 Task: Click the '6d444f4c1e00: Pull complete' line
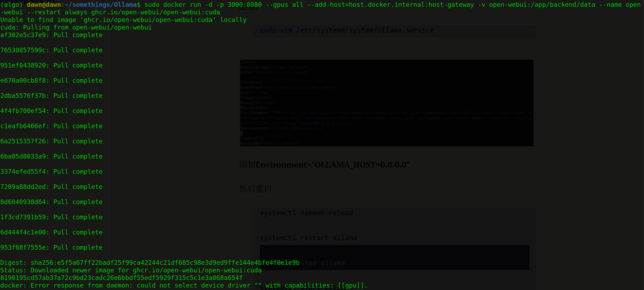(51, 233)
